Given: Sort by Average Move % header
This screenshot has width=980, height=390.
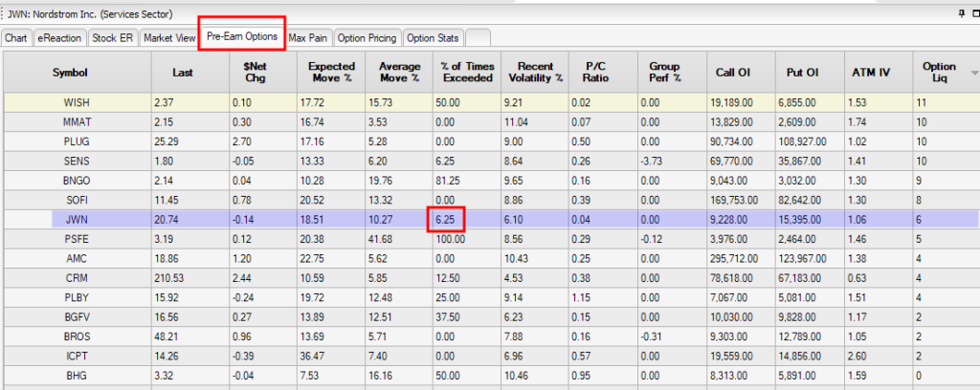Looking at the screenshot, I should tap(399, 73).
